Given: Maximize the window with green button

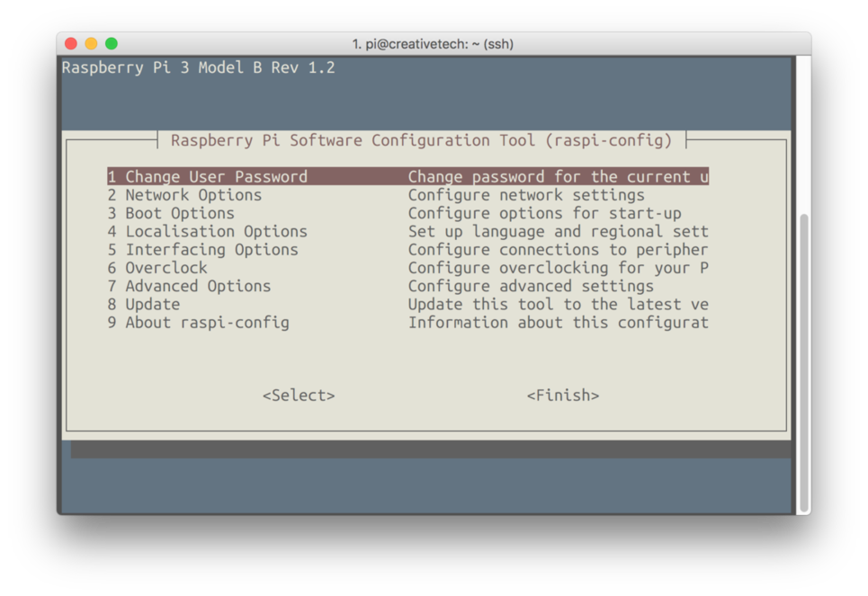Looking at the screenshot, I should click(112, 44).
